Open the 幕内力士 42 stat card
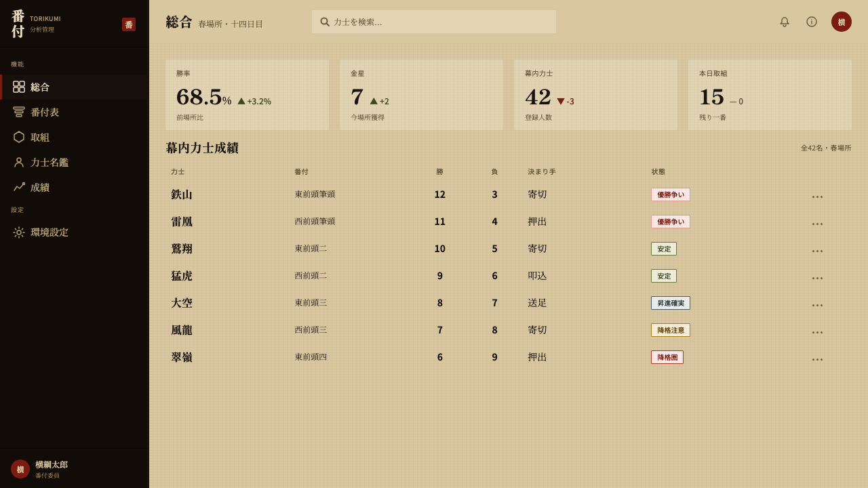Screen dimensions: 868x488 point(596,95)
